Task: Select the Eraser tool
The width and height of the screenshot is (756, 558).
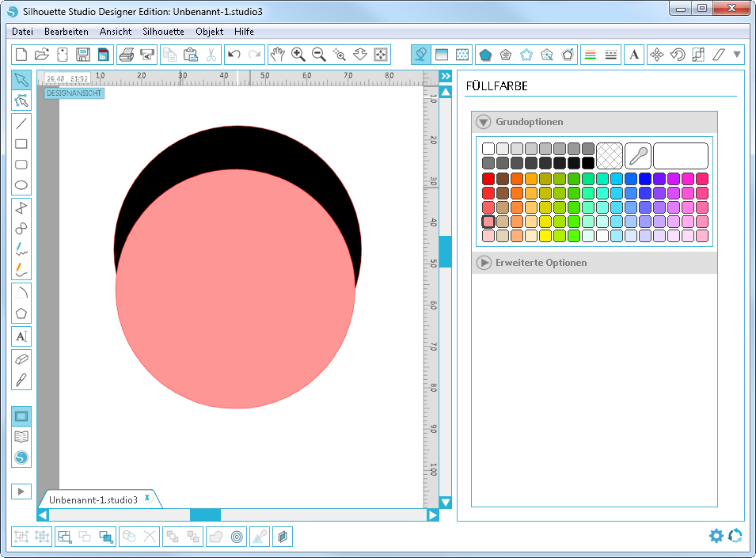Action: coord(21,358)
